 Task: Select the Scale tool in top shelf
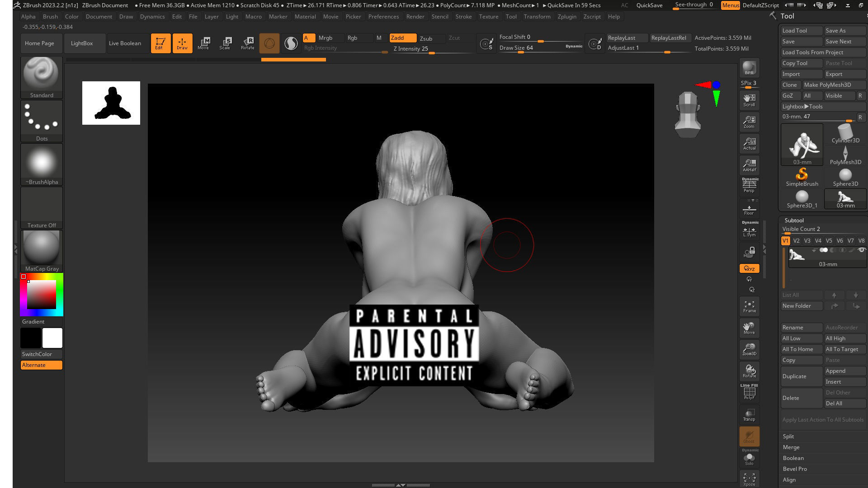[225, 43]
